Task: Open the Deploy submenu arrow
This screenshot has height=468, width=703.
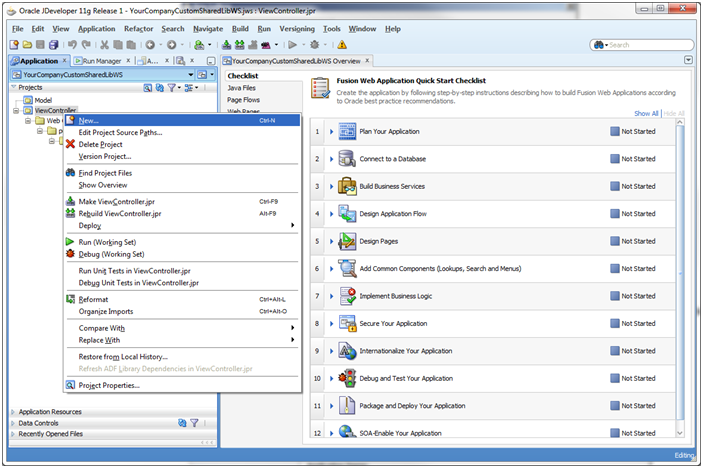Action: pos(293,225)
